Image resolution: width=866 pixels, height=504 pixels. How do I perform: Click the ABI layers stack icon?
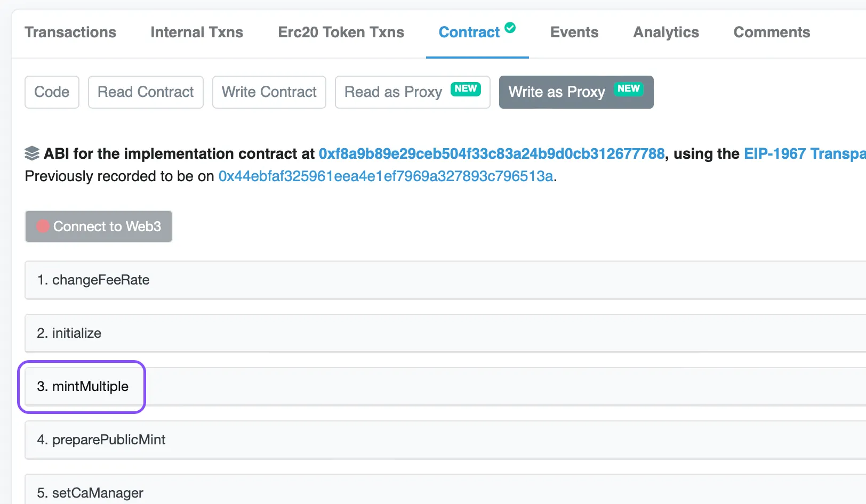[32, 153]
